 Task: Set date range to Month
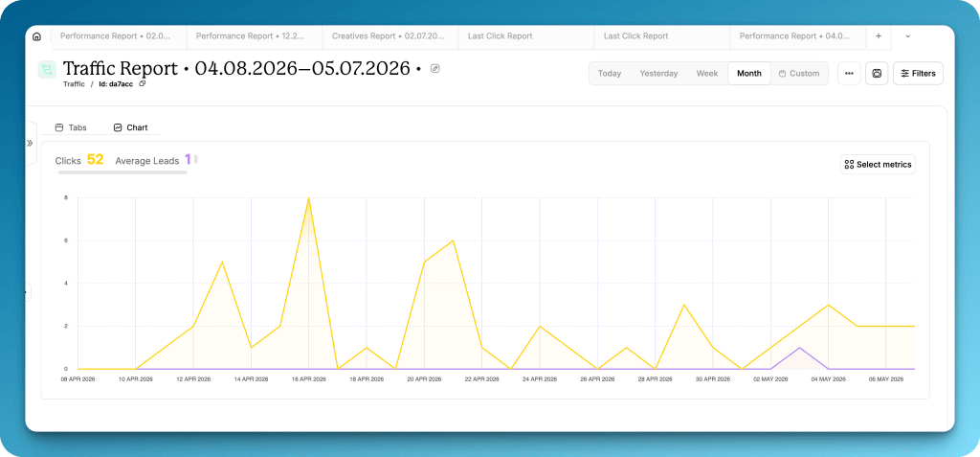[748, 73]
